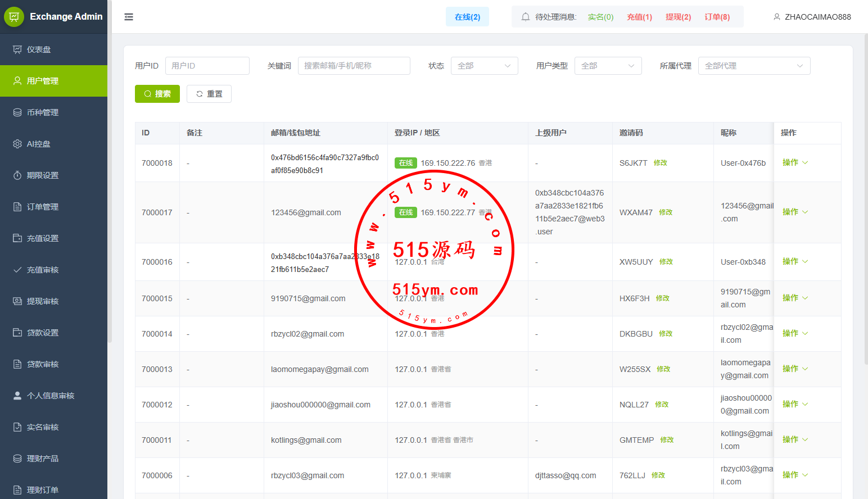Click the Exchange Admin logo icon
Viewport: 868px width, 499px height.
14,17
